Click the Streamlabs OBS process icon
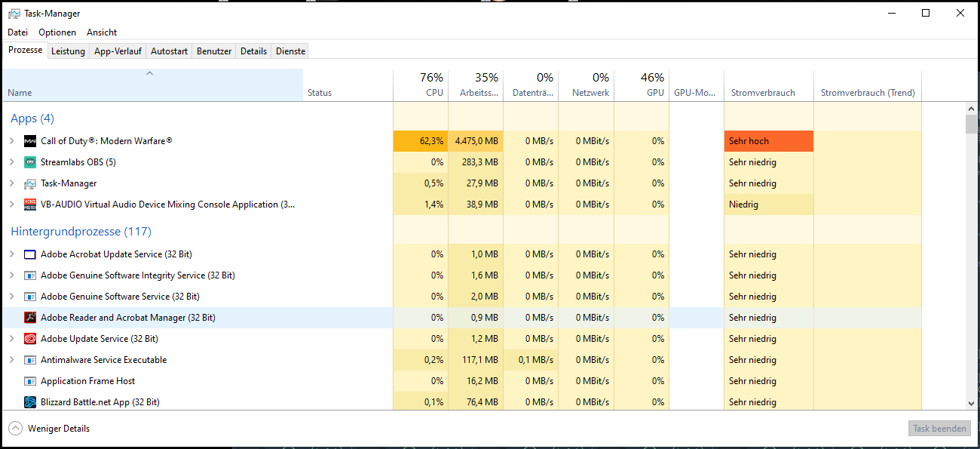980x449 pixels. pyautogui.click(x=30, y=162)
